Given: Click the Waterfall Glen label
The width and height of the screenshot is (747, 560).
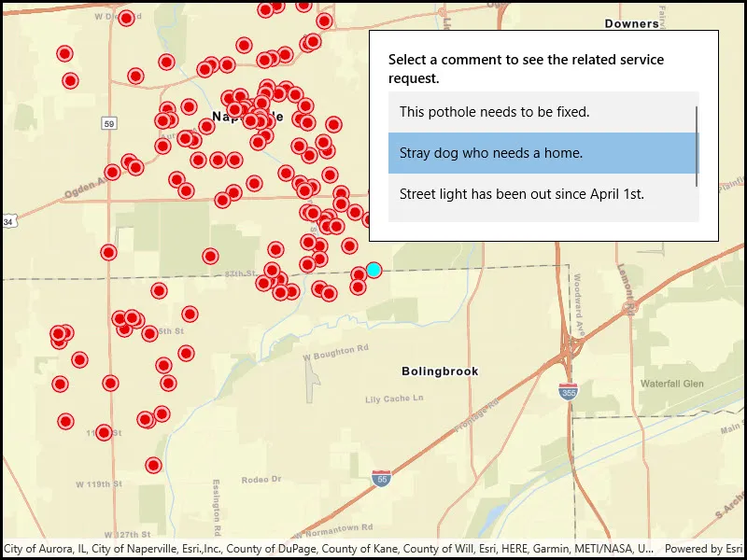Looking at the screenshot, I should click(671, 384).
